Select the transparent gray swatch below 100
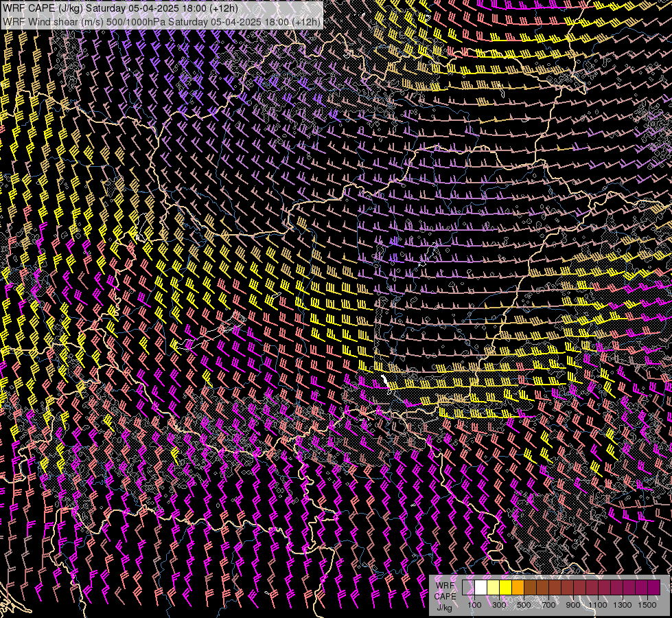The height and width of the screenshot is (618, 672). (x=468, y=587)
